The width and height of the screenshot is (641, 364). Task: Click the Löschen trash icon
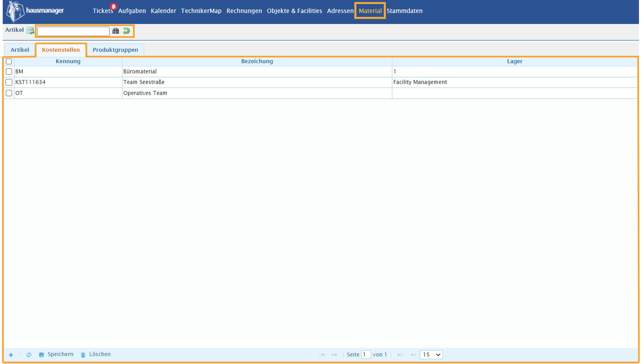pos(83,355)
